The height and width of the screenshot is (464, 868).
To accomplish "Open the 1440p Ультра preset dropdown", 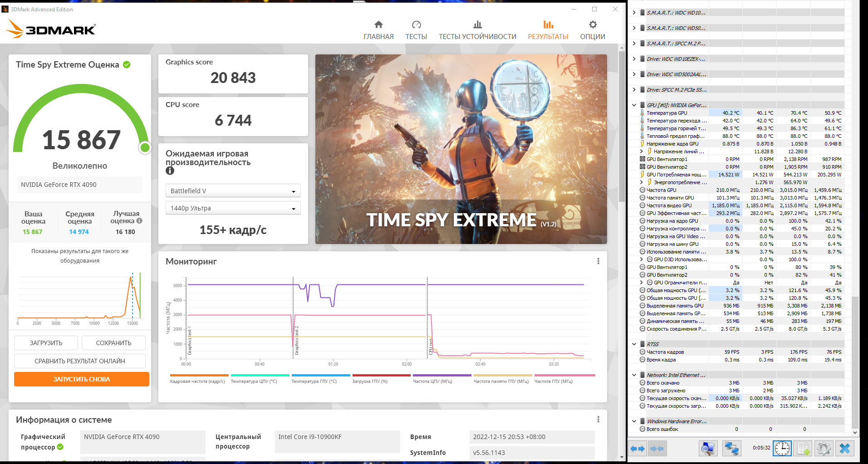I will (x=233, y=208).
